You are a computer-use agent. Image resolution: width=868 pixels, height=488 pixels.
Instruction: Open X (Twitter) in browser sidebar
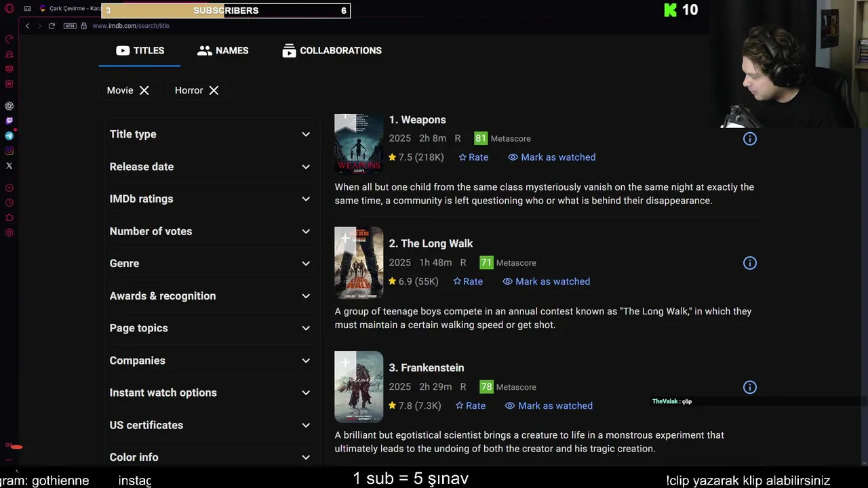tap(9, 165)
